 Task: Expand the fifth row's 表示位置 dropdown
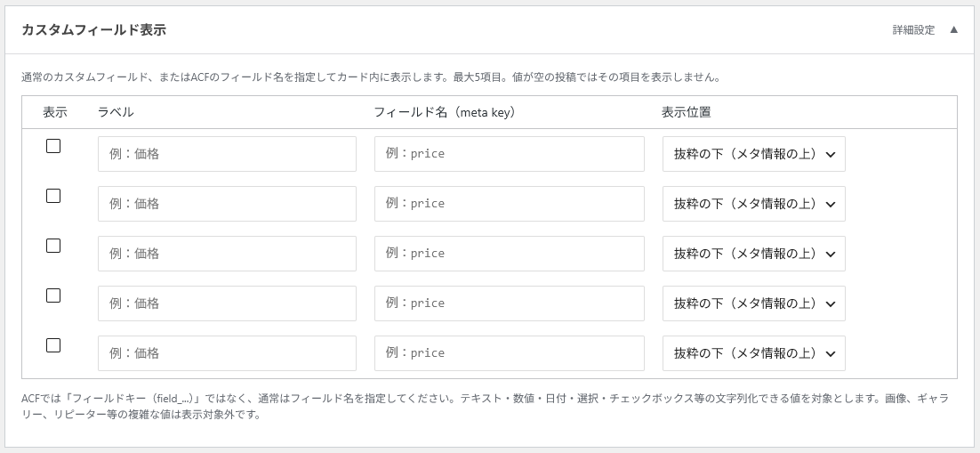click(x=754, y=353)
